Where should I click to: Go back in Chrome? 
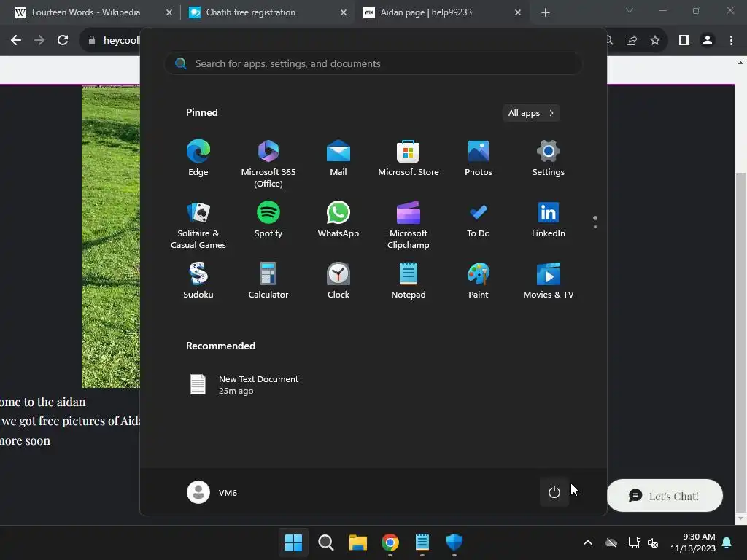pyautogui.click(x=16, y=41)
